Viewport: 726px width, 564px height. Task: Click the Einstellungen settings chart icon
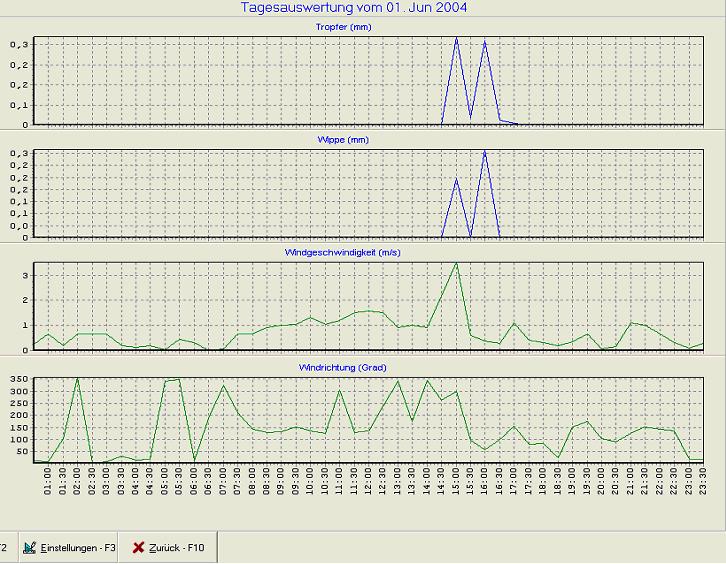pyautogui.click(x=30, y=548)
